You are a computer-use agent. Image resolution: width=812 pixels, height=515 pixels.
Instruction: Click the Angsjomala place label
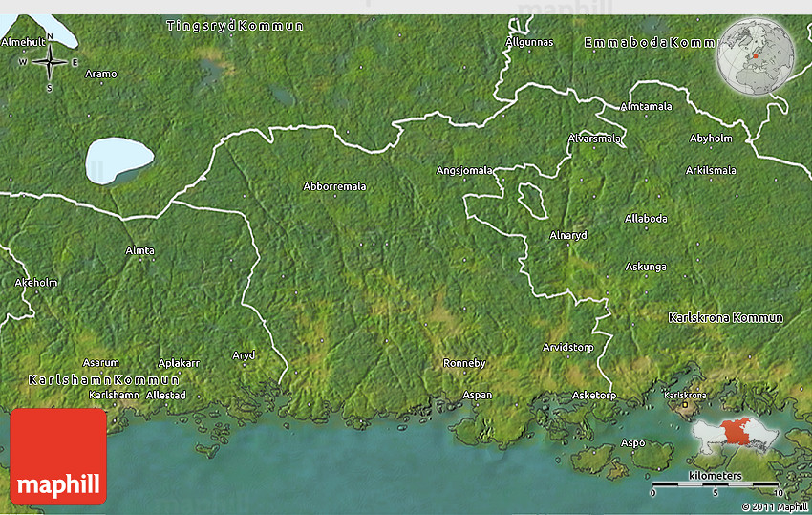[464, 170]
